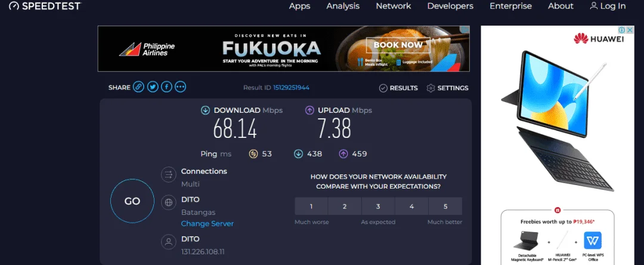Image resolution: width=644 pixels, height=265 pixels.
Task: Click the SHARE label
Action: coord(119,88)
